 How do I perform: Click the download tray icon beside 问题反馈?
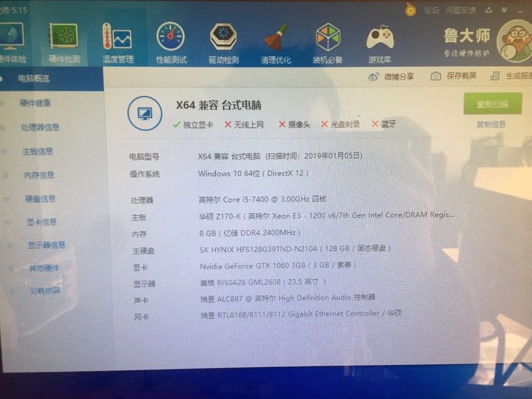tap(489, 10)
